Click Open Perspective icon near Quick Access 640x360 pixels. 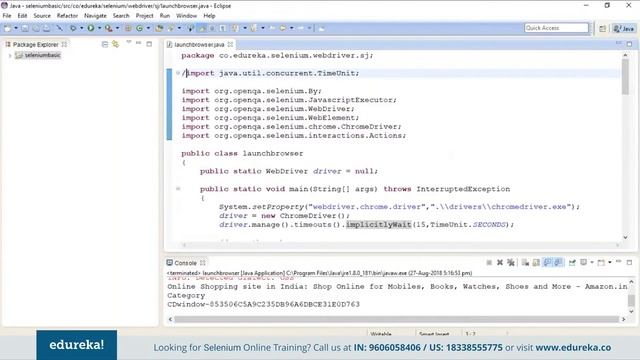point(602,28)
